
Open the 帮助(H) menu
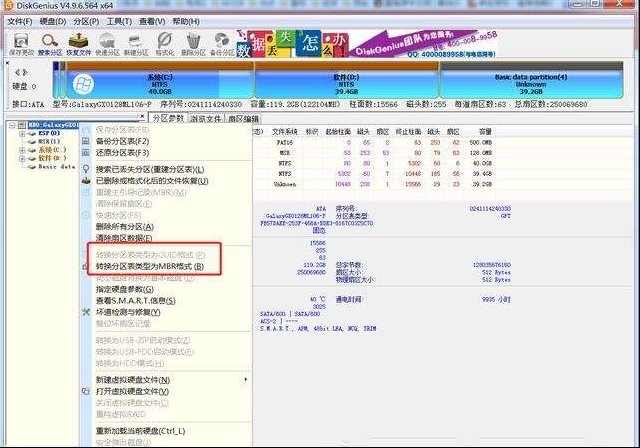[x=186, y=21]
